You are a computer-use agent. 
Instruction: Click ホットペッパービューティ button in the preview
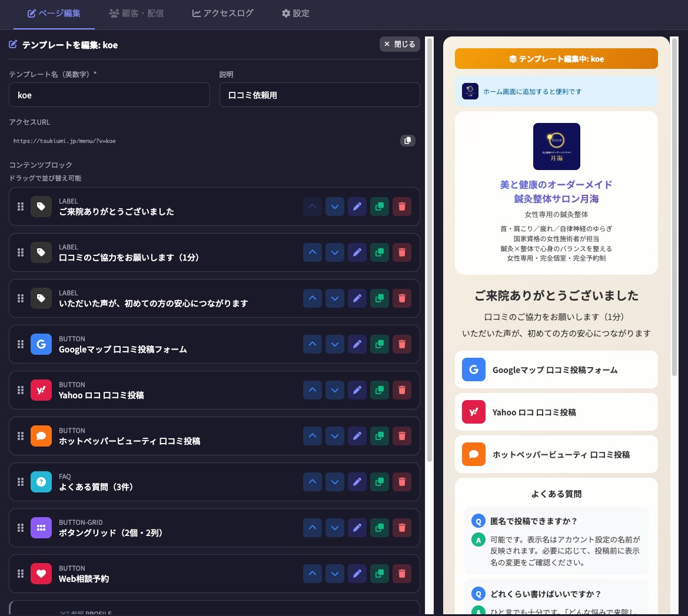[x=556, y=454]
